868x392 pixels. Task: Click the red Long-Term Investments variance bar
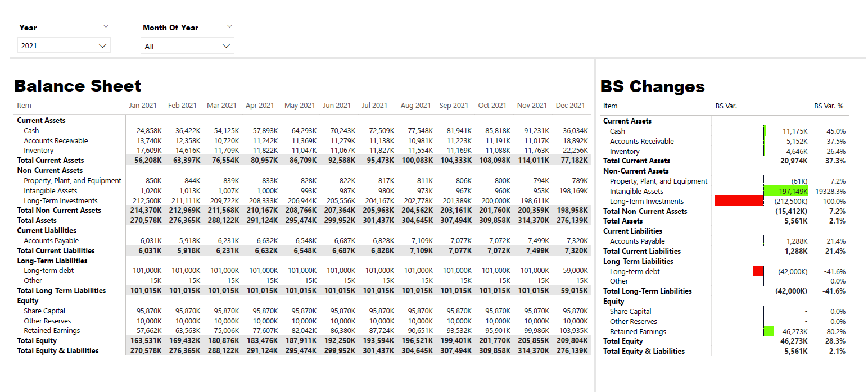point(739,201)
